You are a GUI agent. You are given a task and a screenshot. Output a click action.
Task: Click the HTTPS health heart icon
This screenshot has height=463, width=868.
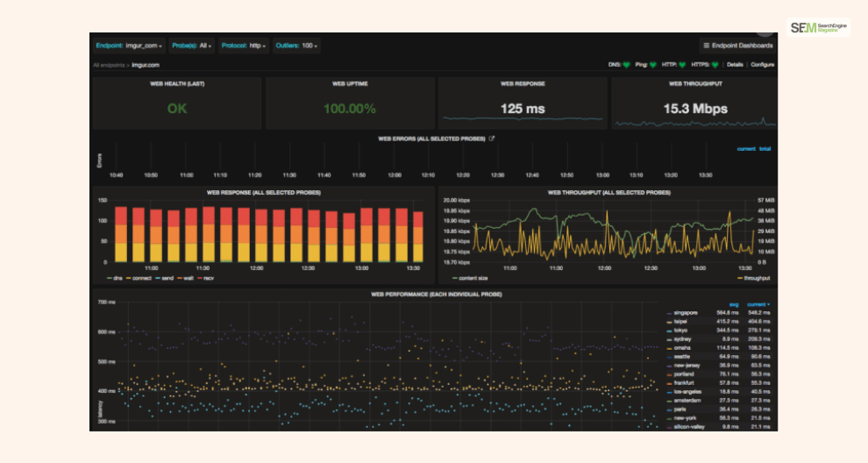pos(715,65)
